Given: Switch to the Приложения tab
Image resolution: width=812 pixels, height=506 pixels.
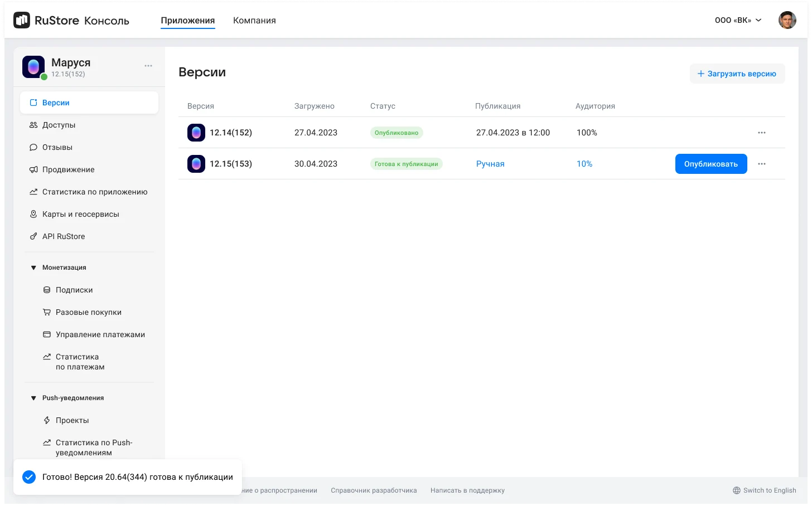Looking at the screenshot, I should point(188,21).
